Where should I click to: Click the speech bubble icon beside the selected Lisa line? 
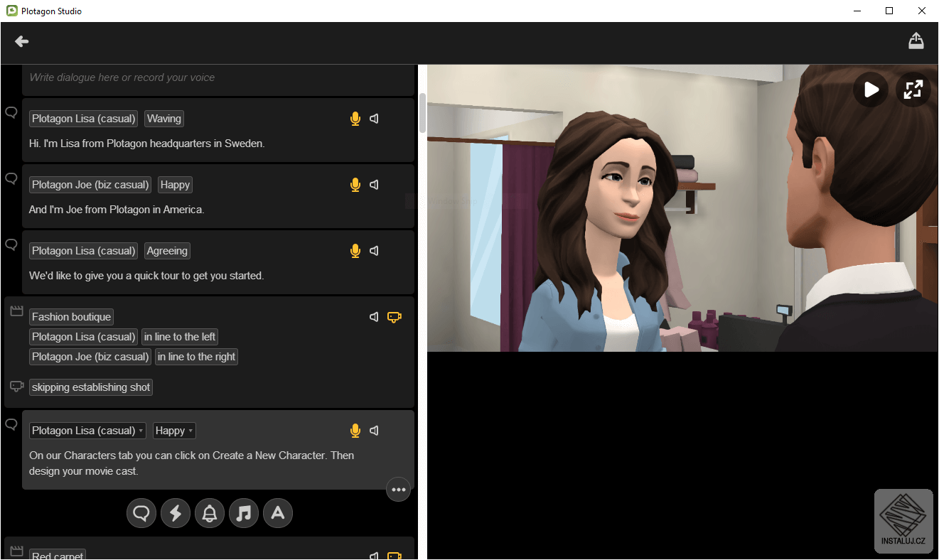pos(11,424)
